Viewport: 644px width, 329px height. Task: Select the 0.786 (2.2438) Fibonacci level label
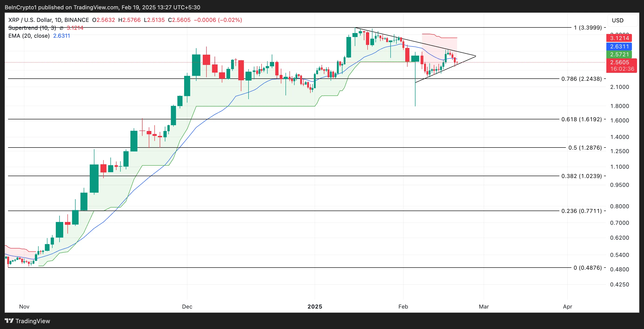(x=581, y=79)
